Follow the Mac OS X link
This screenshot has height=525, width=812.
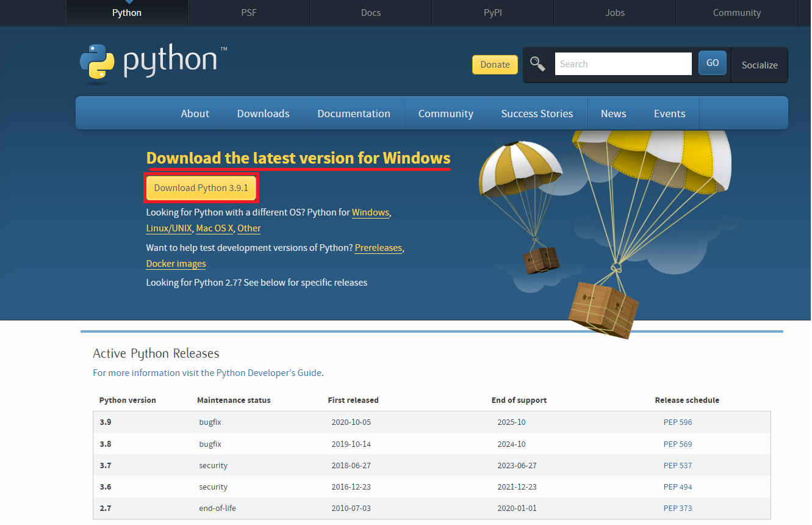coord(215,228)
